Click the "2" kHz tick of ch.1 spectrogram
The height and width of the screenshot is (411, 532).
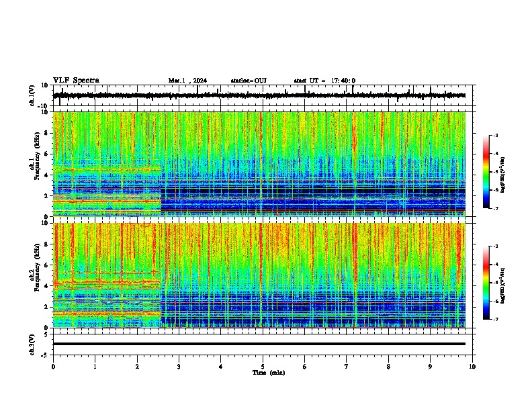pos(47,195)
